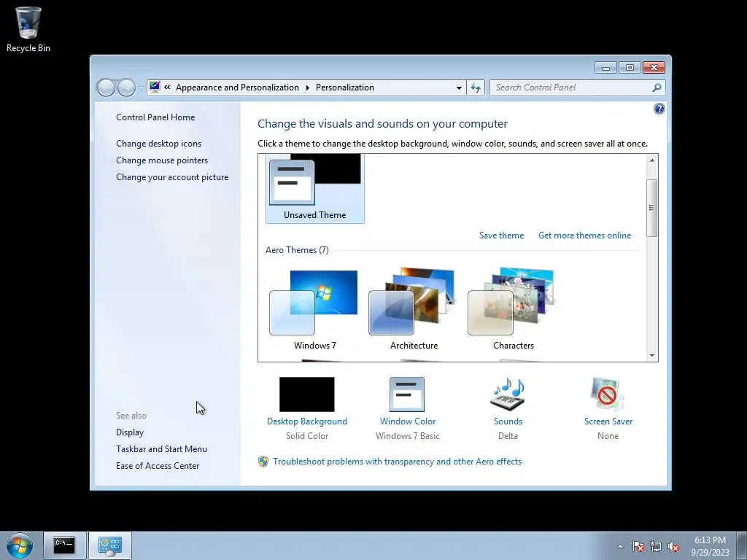Click the theme list scroll up arrow
This screenshot has width=747, height=560.
tap(652, 160)
